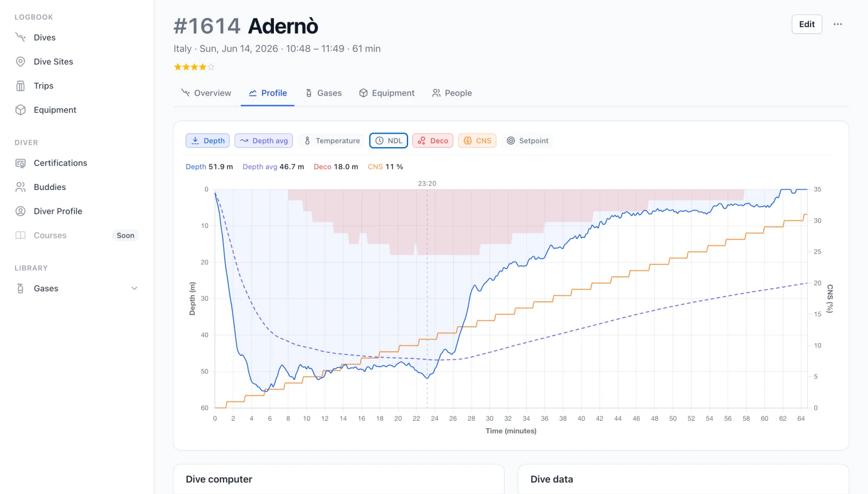Toggle the Depth series chip
The image size is (868, 494).
coord(208,141)
